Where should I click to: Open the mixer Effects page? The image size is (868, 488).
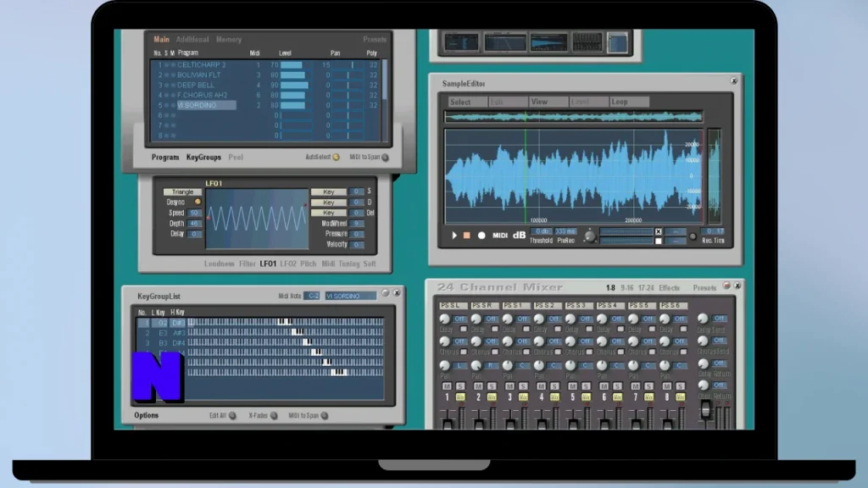670,288
